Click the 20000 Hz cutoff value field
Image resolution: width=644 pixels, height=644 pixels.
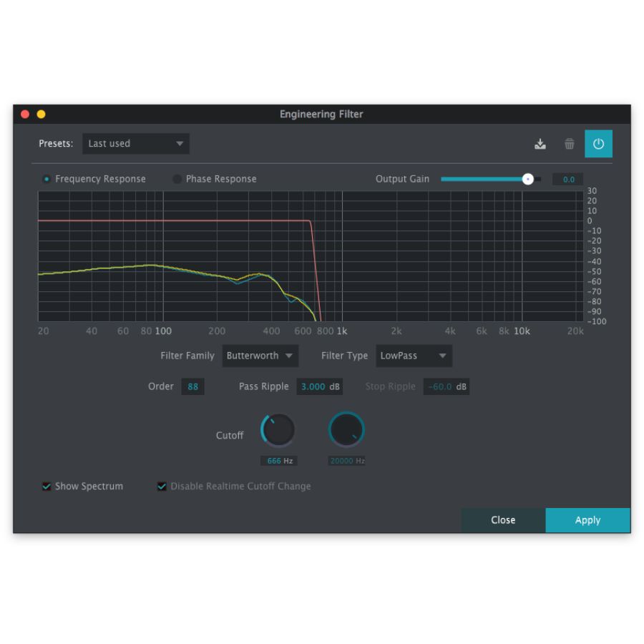point(347,461)
